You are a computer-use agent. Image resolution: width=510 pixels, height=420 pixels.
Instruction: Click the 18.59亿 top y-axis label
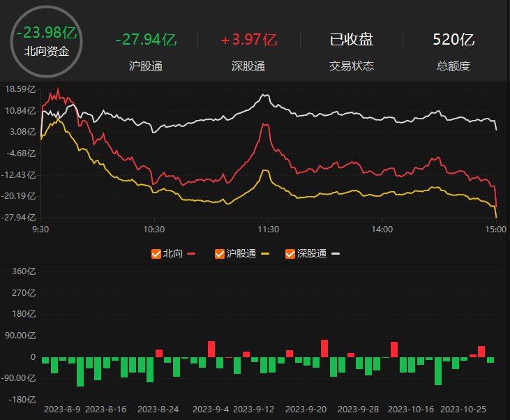coord(20,89)
